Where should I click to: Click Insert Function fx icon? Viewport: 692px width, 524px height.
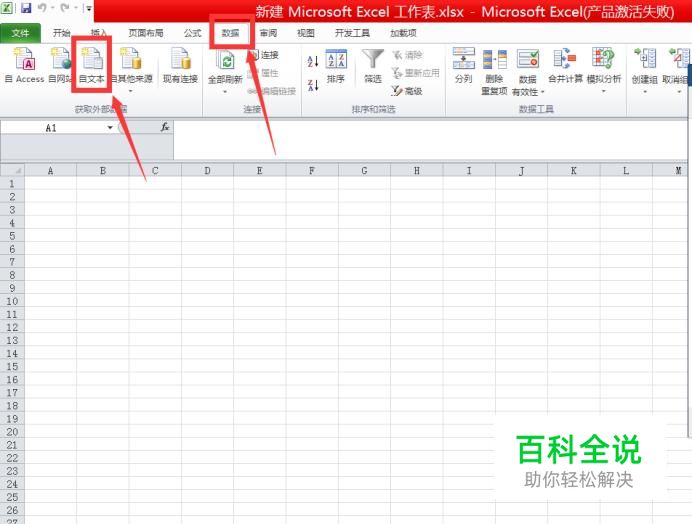(x=165, y=128)
